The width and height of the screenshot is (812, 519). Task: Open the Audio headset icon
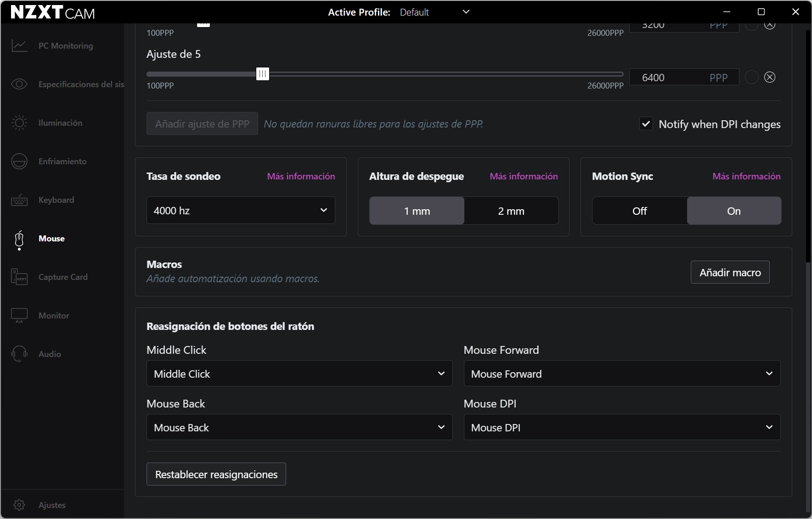[19, 354]
